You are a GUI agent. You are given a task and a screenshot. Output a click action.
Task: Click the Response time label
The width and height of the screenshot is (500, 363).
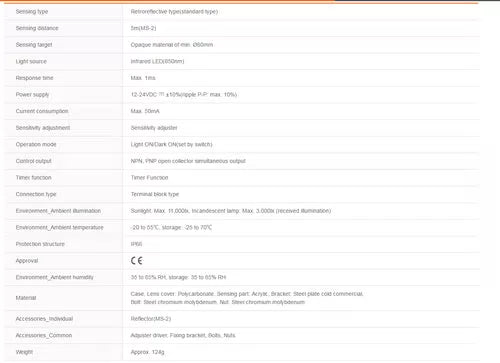(x=34, y=78)
